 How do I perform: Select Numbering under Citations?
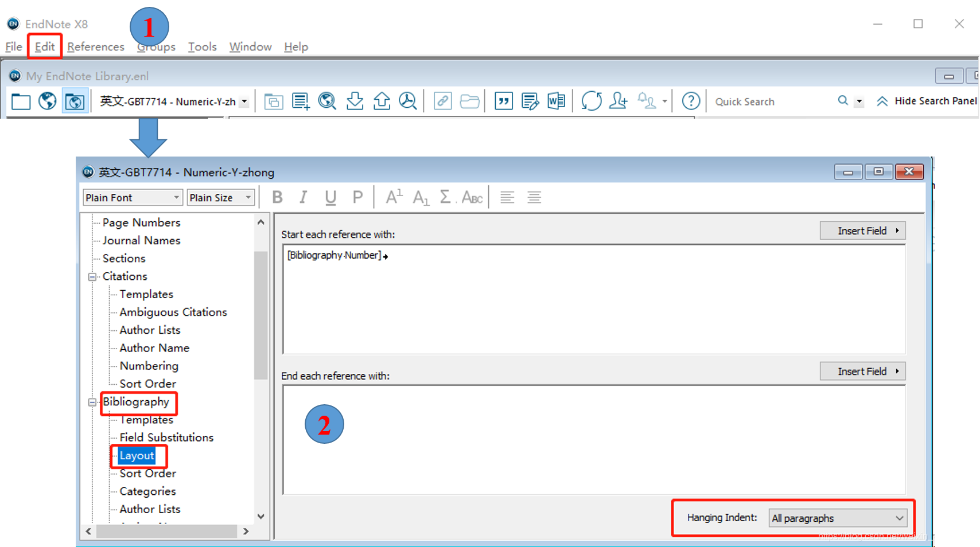(149, 366)
